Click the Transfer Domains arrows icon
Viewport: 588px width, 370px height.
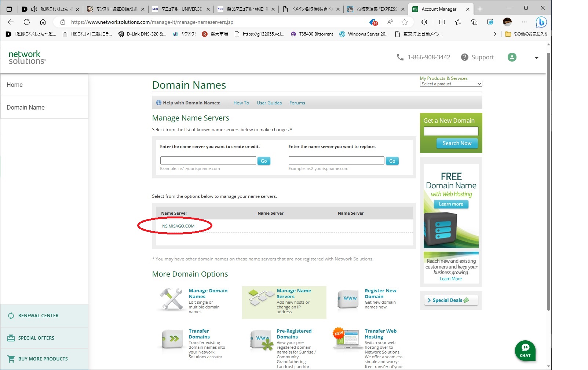172,339
